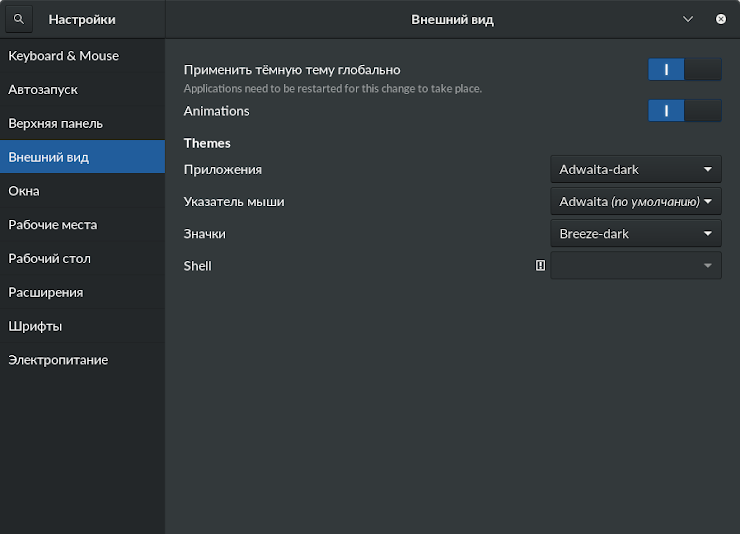Click the search magnifier icon
This screenshot has width=740, height=534.
(19, 19)
